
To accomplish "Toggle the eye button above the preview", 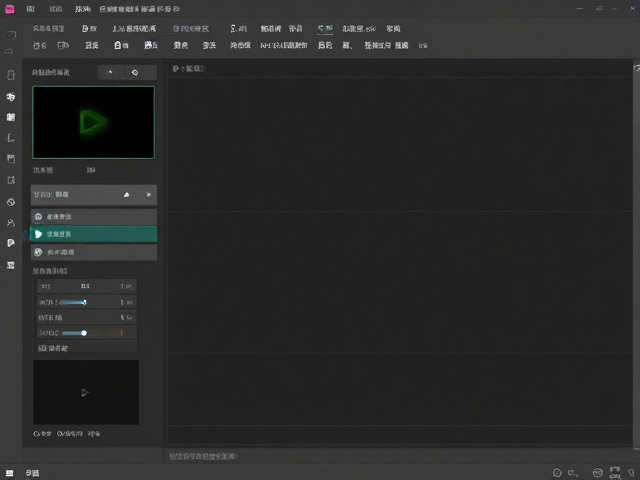I will [135, 72].
